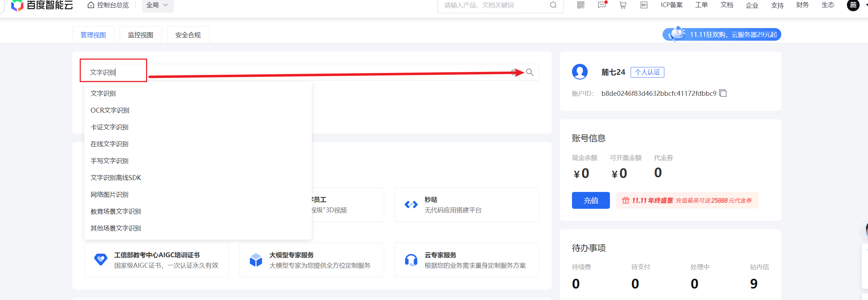Click the 待续费 count
The width and height of the screenshot is (868, 300).
tap(576, 284)
